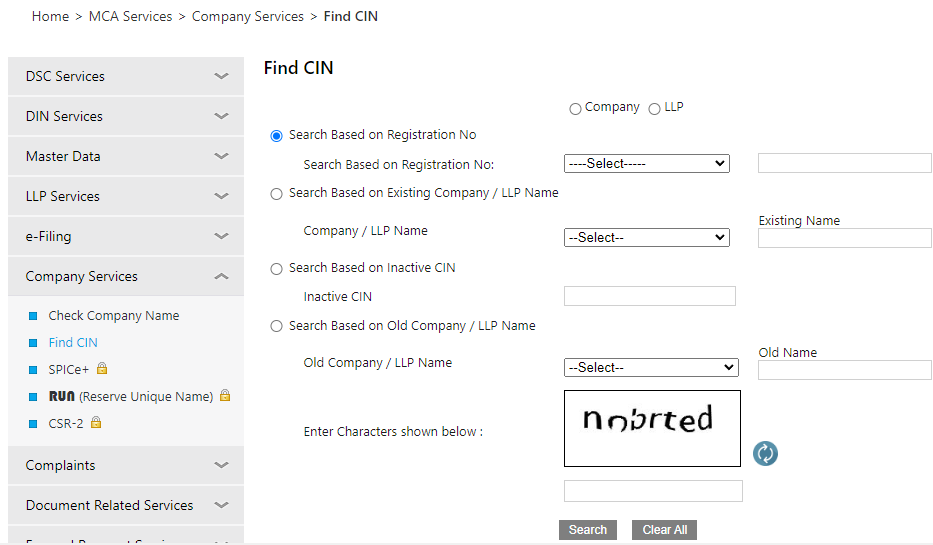933x545 pixels.
Task: Click the blue bullet beside Check Company Name
Action: pos(33,316)
